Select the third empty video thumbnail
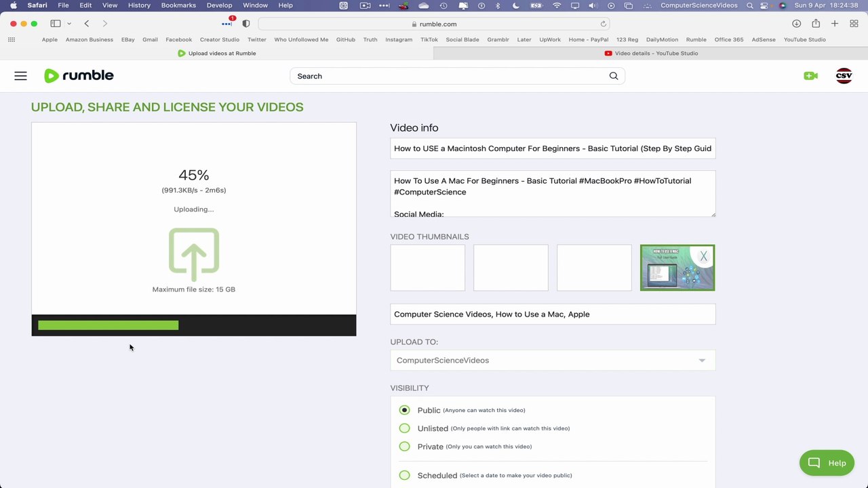 tap(594, 268)
